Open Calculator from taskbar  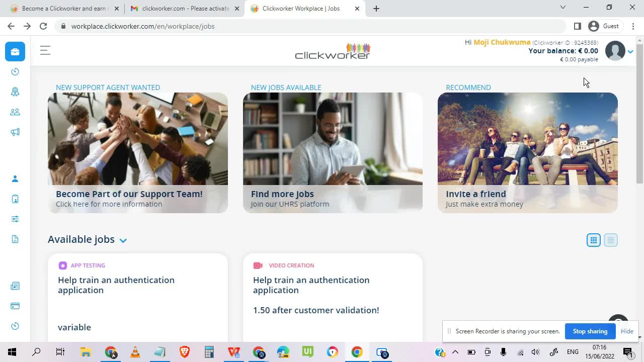click(x=209, y=352)
